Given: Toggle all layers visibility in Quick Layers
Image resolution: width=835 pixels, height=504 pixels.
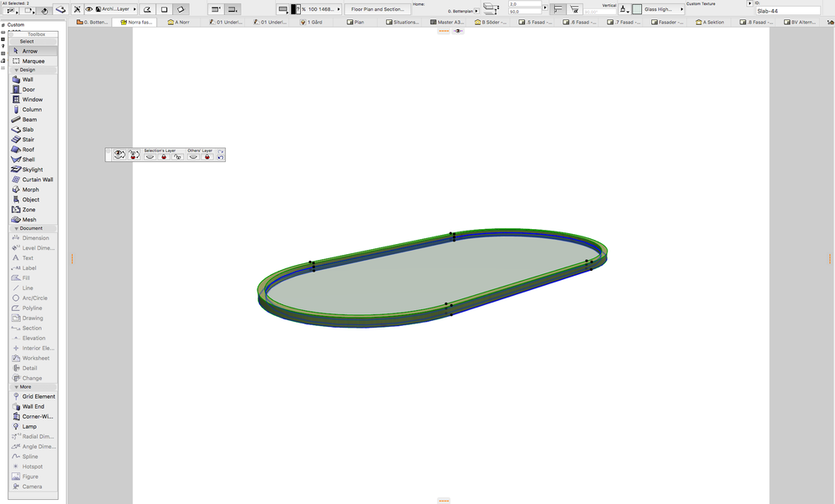Looking at the screenshot, I should tap(120, 155).
